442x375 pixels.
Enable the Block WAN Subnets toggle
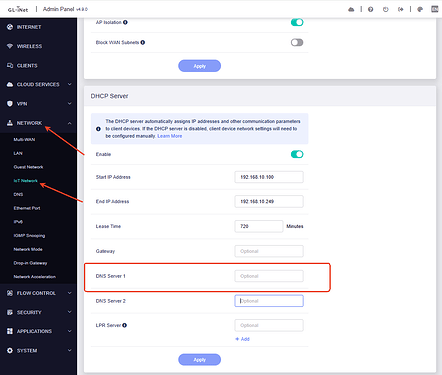coord(297,42)
